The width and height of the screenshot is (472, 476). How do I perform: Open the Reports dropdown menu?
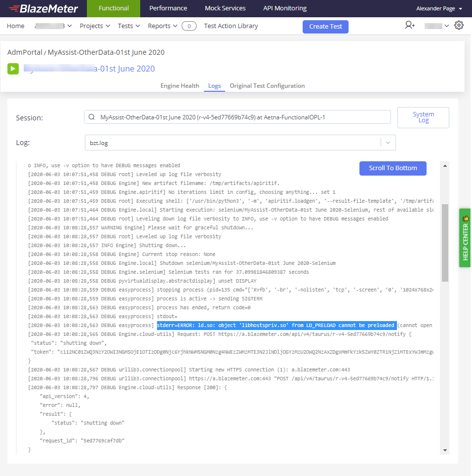coord(162,26)
